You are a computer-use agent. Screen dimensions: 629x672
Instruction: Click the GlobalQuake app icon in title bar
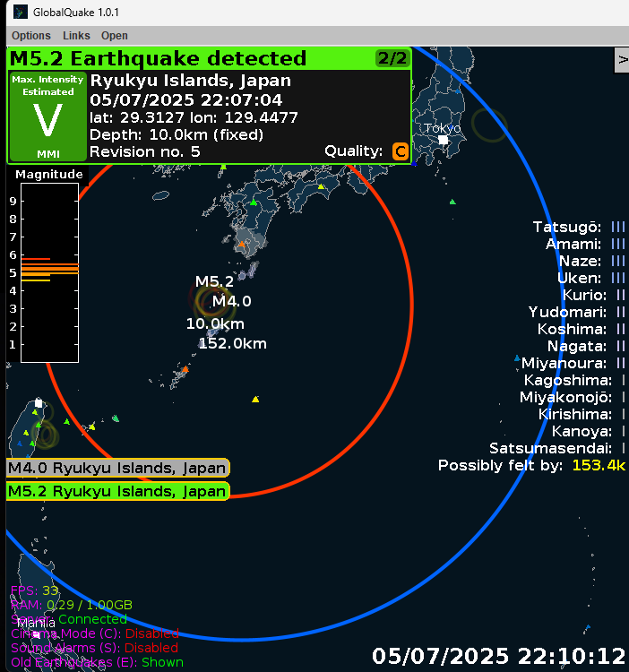pyautogui.click(x=20, y=12)
